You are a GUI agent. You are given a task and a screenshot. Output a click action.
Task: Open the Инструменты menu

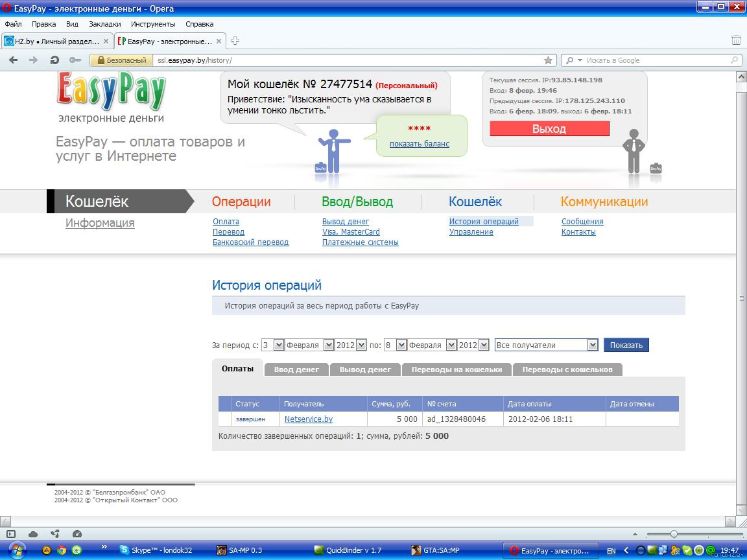click(x=154, y=24)
